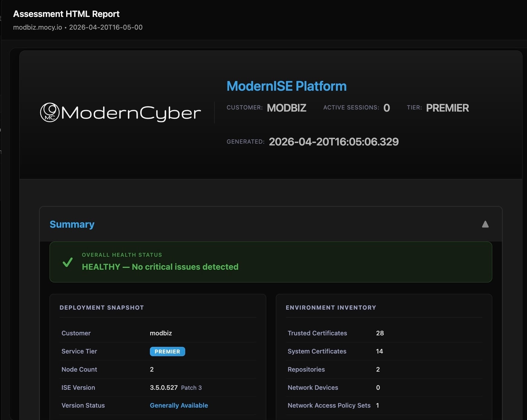Click the CUSTOMER: label in header
This screenshot has height=420, width=527.
tap(244, 107)
